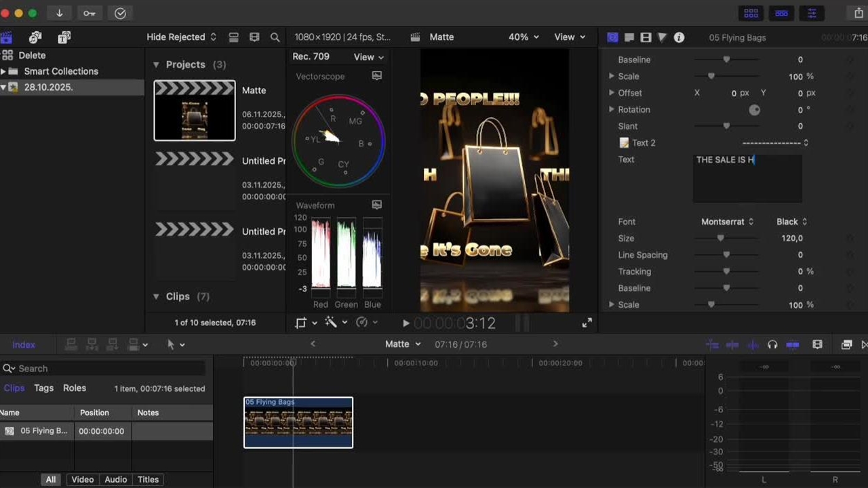Select the Audio filter tab
The width and height of the screenshot is (868, 488).
coord(115,479)
